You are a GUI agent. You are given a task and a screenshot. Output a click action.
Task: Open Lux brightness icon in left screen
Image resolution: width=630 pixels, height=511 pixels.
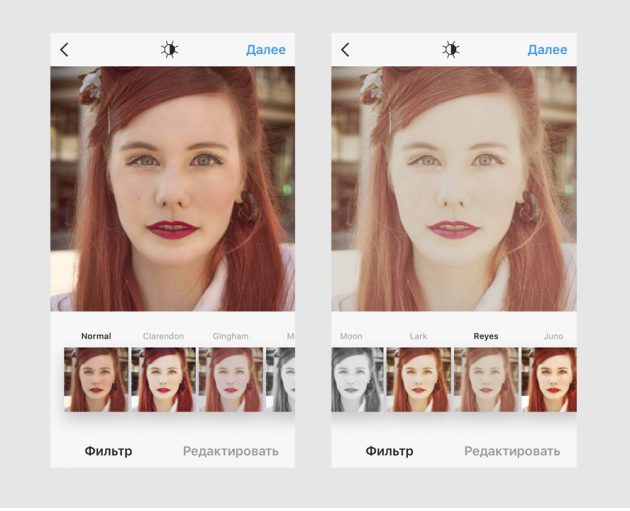170,50
